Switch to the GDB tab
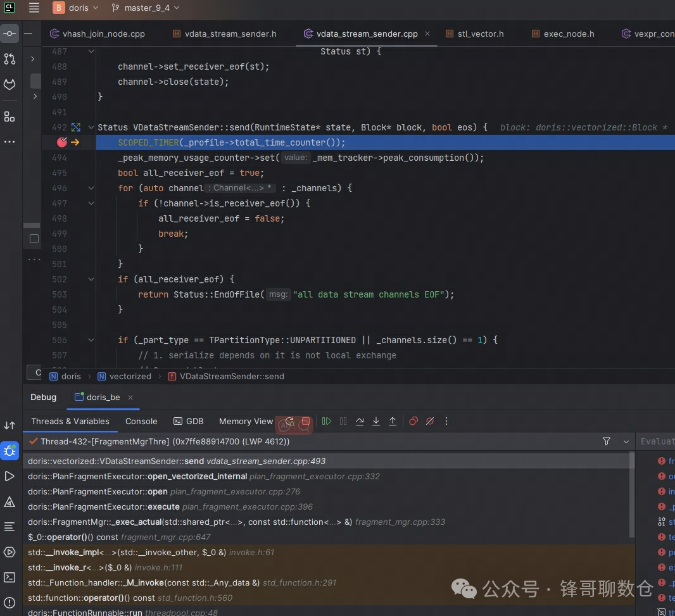The height and width of the screenshot is (616, 675). (189, 422)
